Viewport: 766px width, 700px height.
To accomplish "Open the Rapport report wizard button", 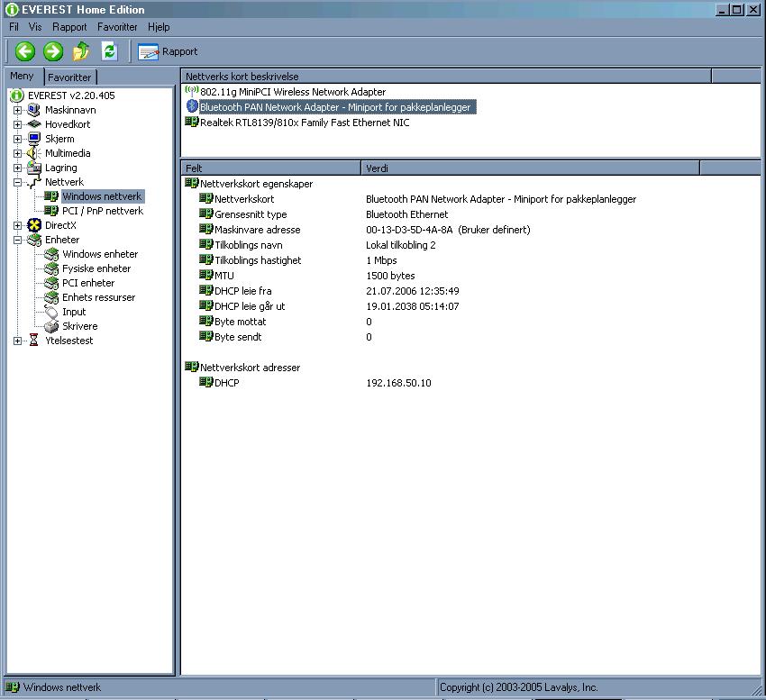I will (x=168, y=51).
